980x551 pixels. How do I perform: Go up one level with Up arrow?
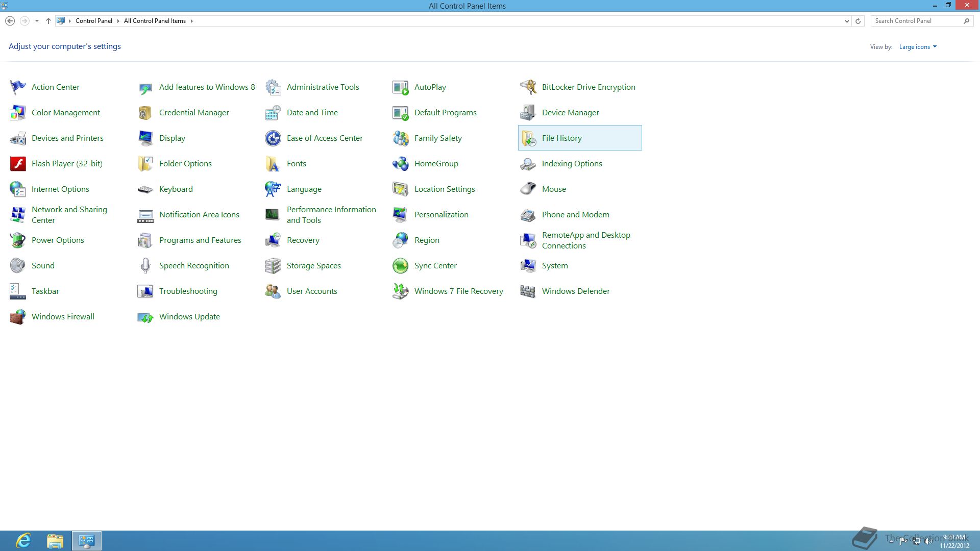click(48, 21)
